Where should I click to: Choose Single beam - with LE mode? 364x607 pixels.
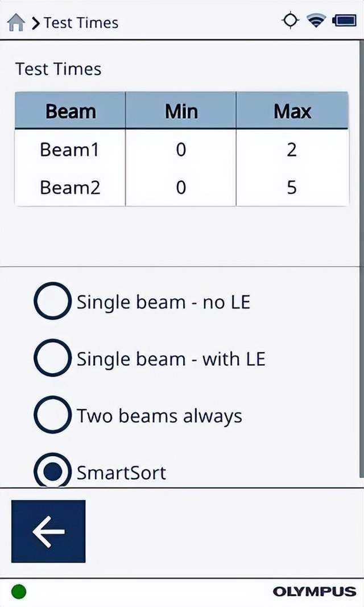[52, 358]
